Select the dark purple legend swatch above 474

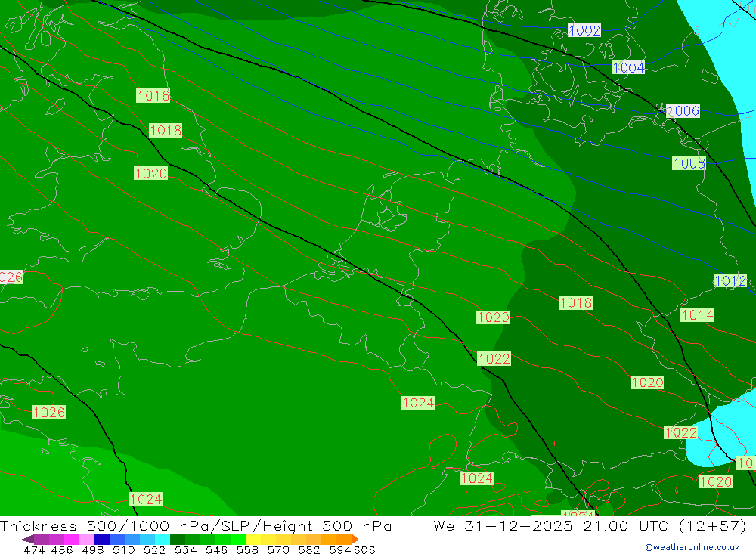pos(42,539)
